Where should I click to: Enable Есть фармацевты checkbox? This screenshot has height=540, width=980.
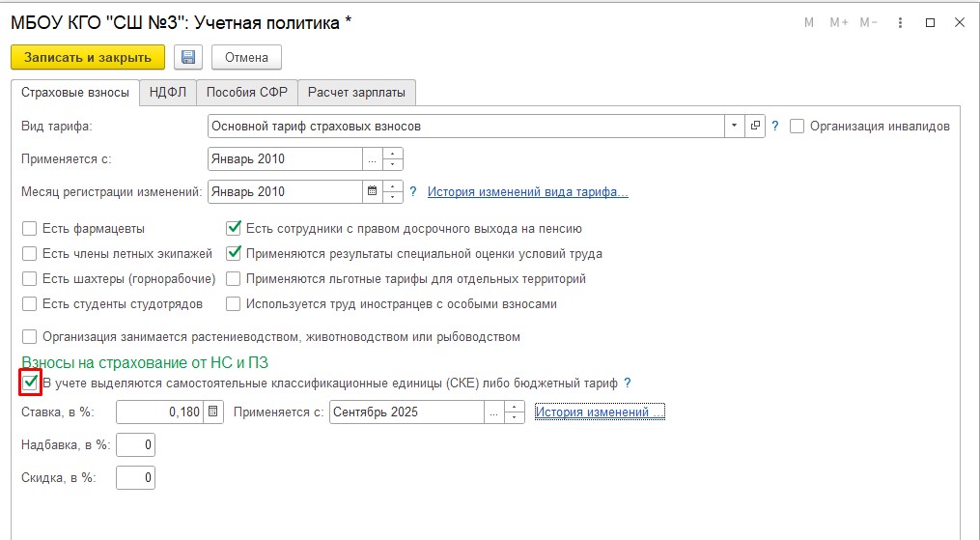(29, 229)
